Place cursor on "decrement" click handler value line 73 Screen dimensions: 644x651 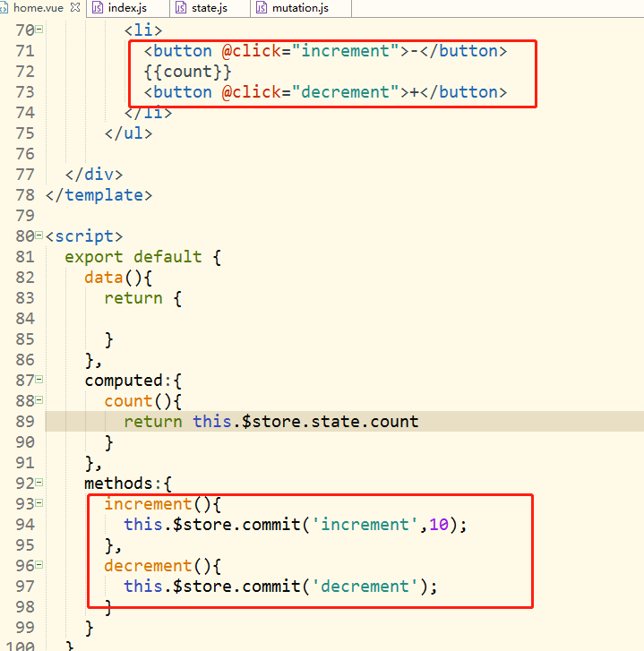point(345,92)
